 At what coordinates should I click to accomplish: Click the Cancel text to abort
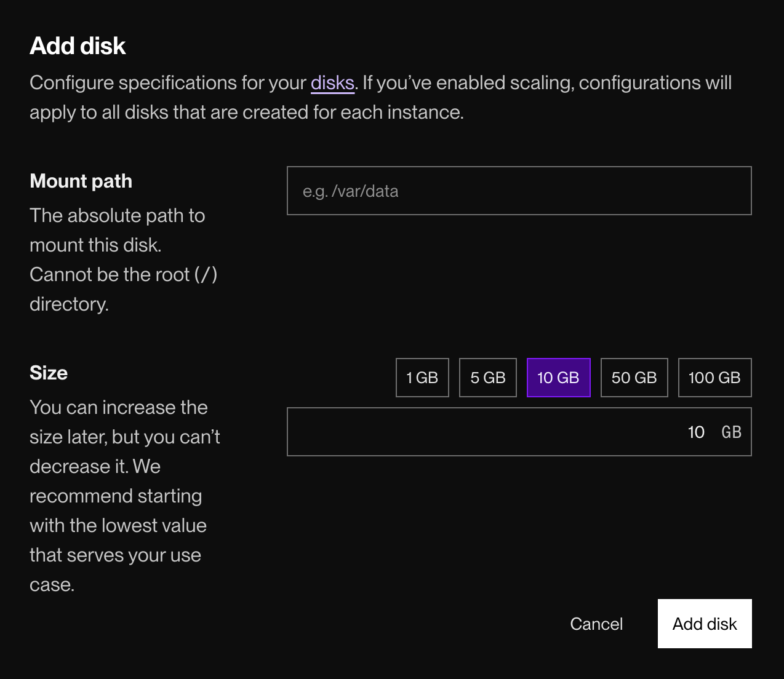596,623
